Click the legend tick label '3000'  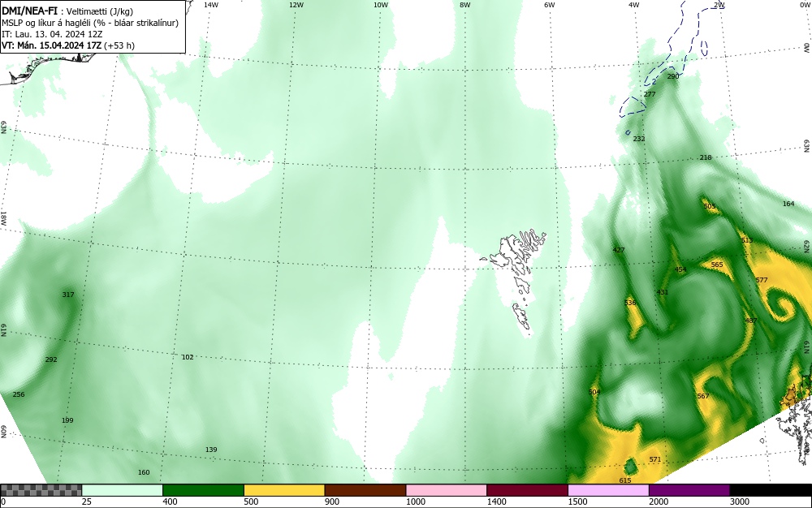click(740, 502)
